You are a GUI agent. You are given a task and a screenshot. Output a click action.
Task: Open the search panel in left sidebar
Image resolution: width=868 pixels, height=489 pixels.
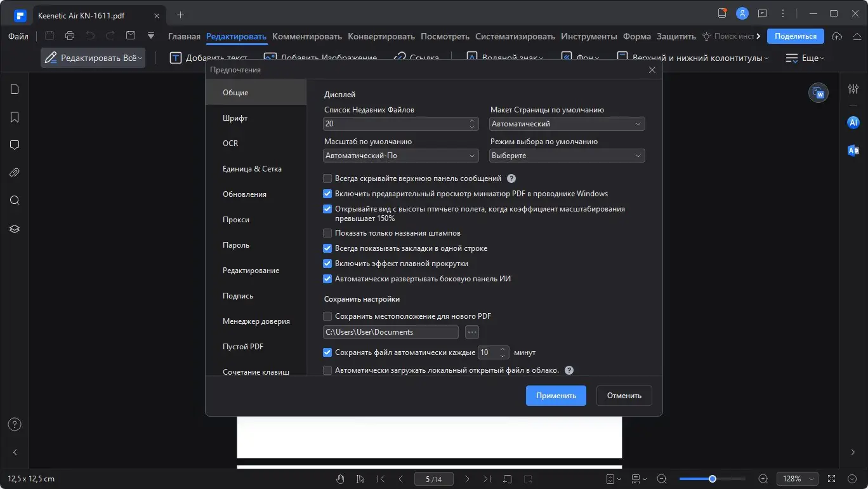click(15, 201)
